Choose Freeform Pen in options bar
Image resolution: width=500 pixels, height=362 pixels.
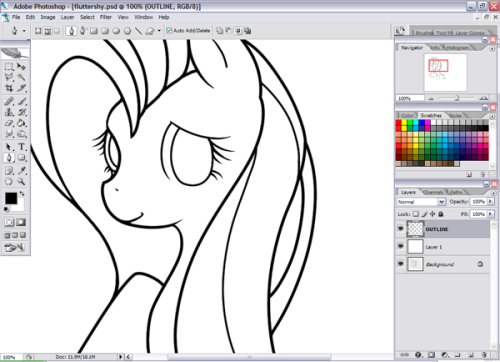coord(83,31)
